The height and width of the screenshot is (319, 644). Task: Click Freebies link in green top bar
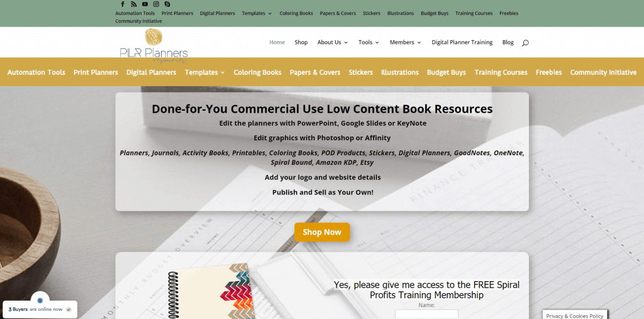click(509, 13)
